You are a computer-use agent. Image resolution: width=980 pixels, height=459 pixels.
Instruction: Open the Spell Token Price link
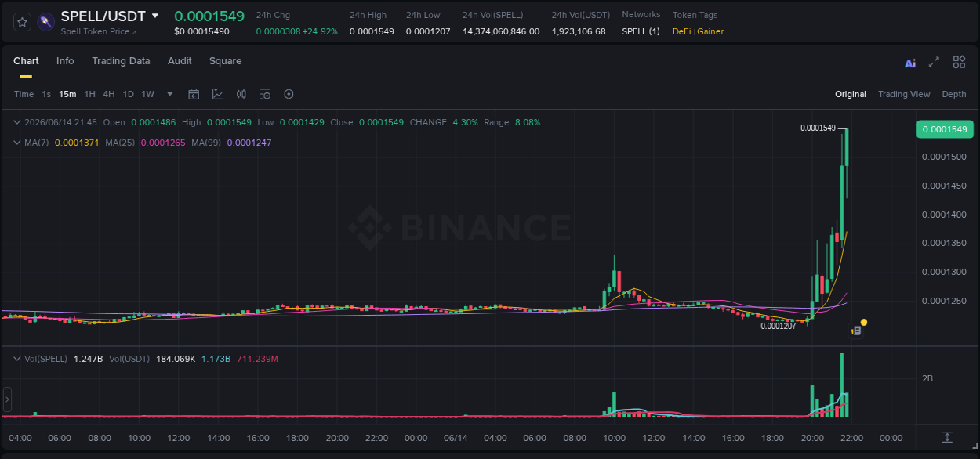[98, 31]
